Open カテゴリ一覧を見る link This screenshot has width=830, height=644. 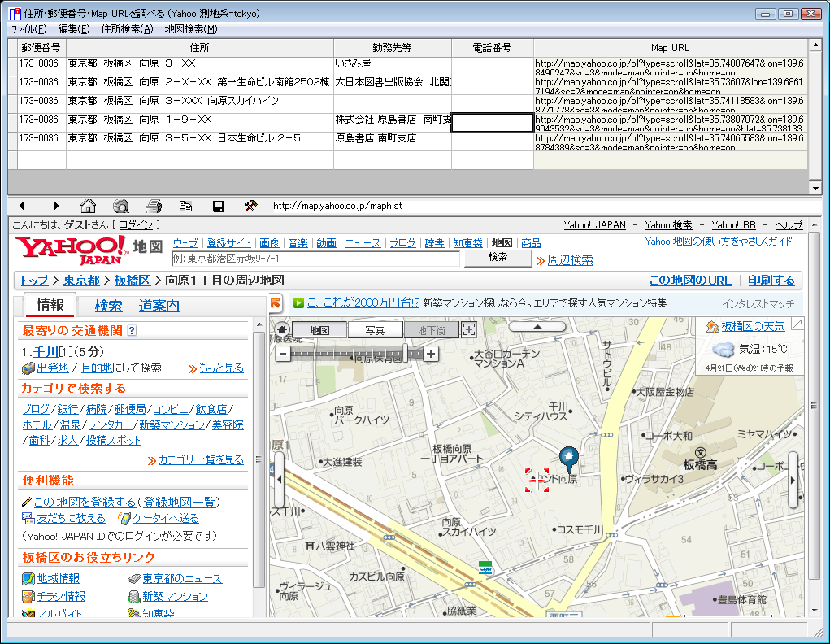point(201,459)
